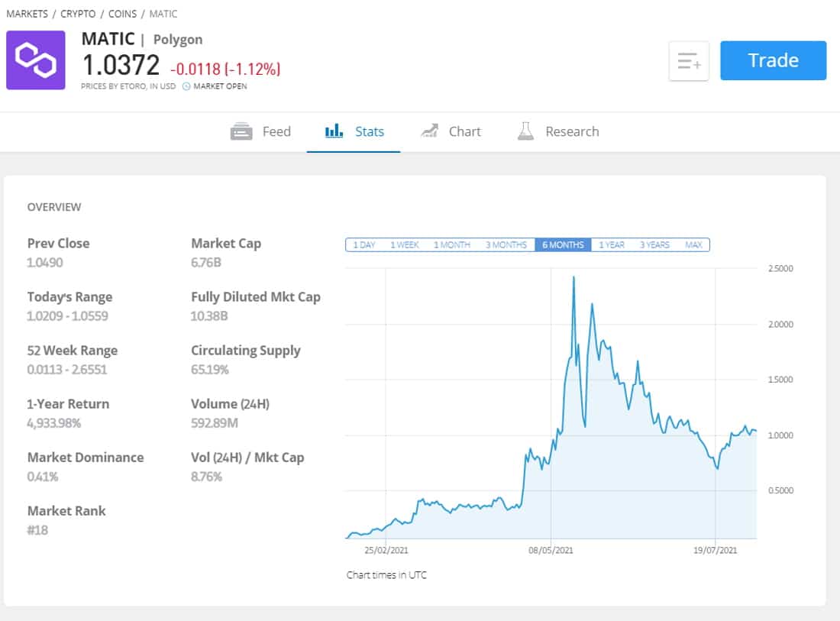Select the 1 WEEK chart range
This screenshot has height=621, width=840.
click(x=404, y=245)
